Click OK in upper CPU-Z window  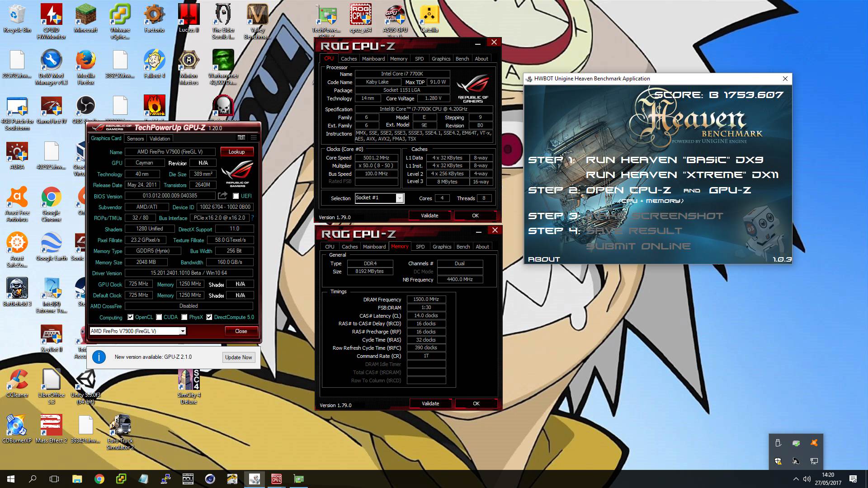click(x=475, y=216)
